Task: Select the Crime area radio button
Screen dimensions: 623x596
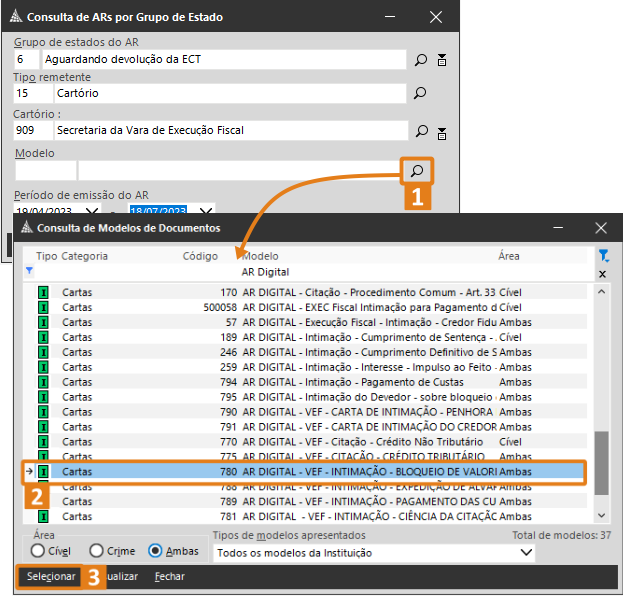Action: (96, 551)
